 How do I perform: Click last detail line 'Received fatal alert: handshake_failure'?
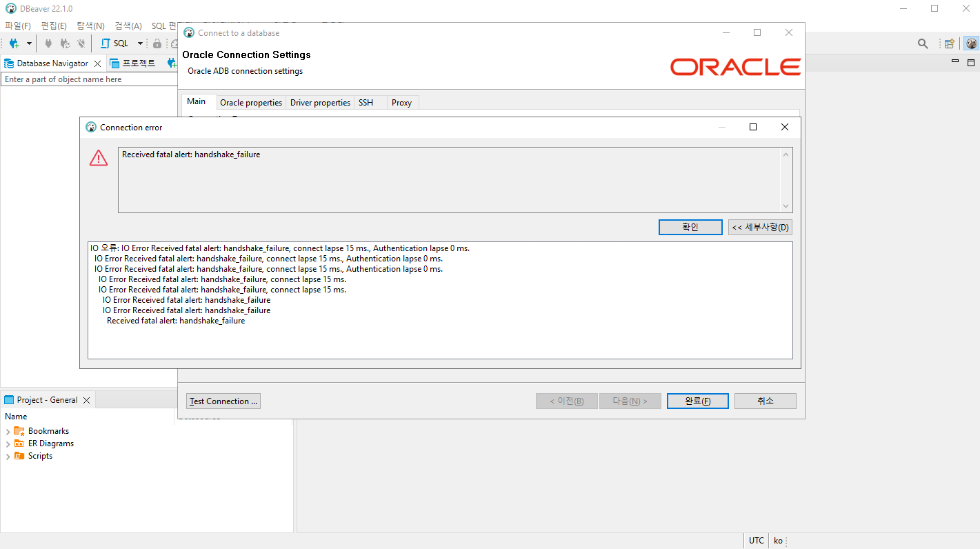(176, 321)
